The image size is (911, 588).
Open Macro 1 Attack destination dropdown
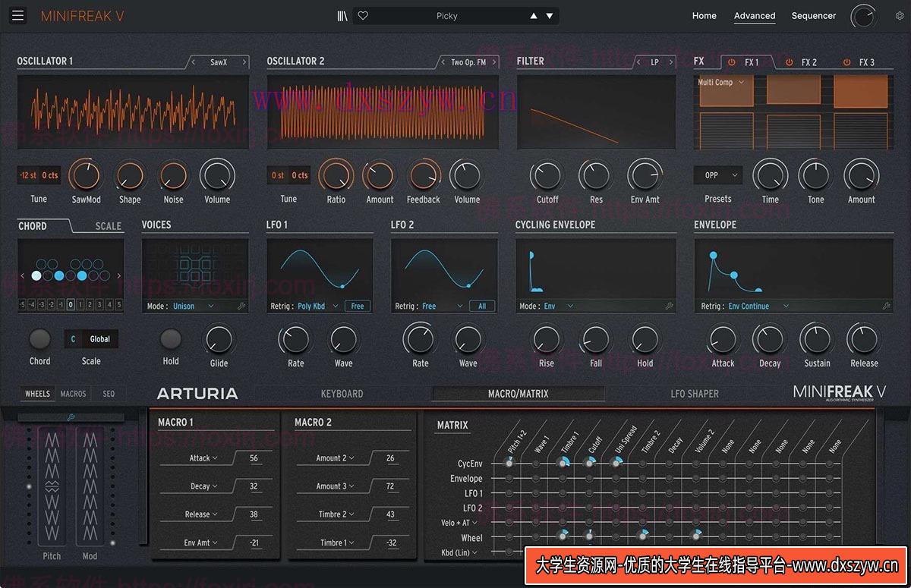tap(203, 458)
